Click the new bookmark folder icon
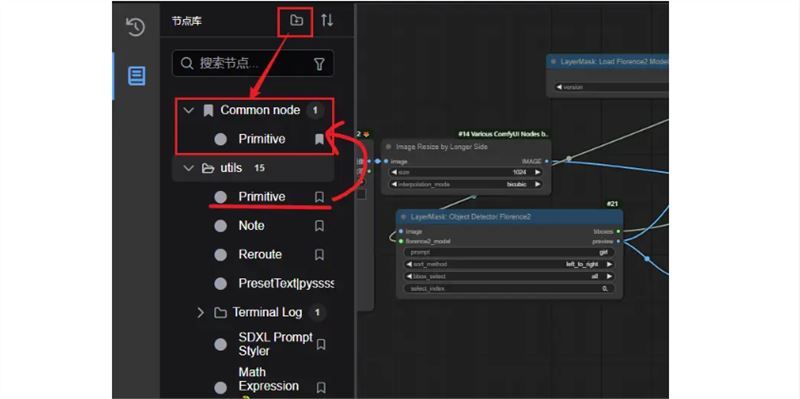Image resolution: width=800 pixels, height=399 pixels. coord(296,20)
